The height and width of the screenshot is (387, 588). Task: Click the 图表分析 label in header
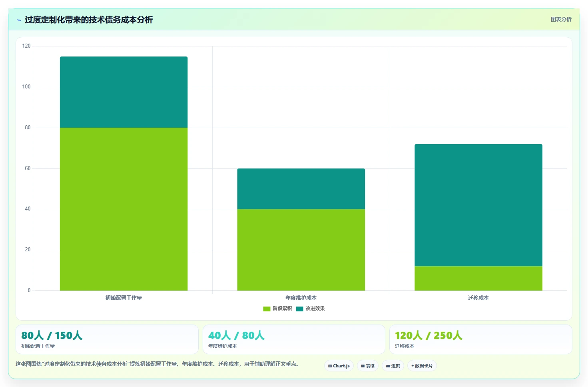click(561, 19)
